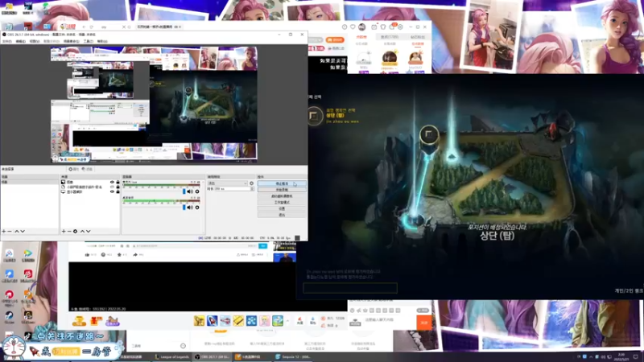Open League of Legends from the taskbar

click(x=171, y=357)
